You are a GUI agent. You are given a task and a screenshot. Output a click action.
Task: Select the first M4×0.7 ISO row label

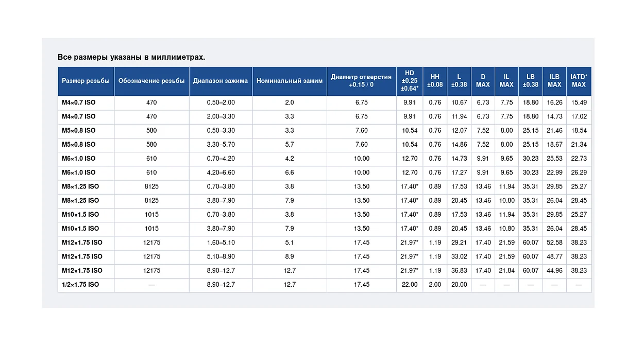[x=79, y=102]
